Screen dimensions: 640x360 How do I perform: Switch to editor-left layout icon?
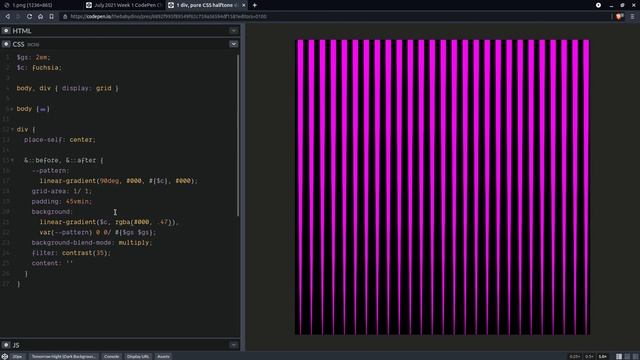point(619,356)
